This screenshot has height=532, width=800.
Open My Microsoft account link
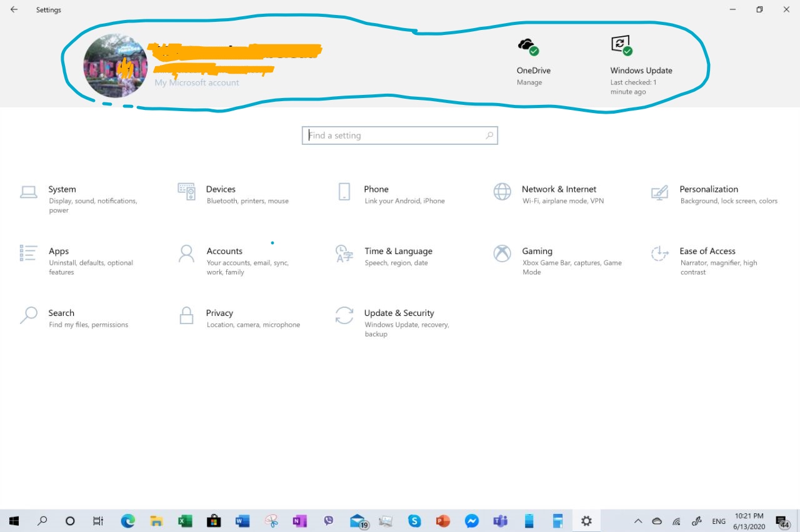(x=197, y=82)
